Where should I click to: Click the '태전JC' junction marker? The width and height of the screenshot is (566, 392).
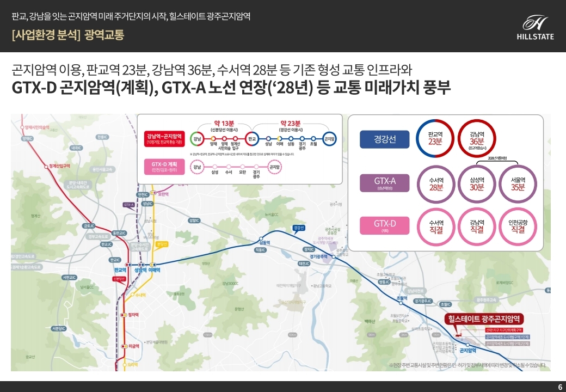pos(304,264)
